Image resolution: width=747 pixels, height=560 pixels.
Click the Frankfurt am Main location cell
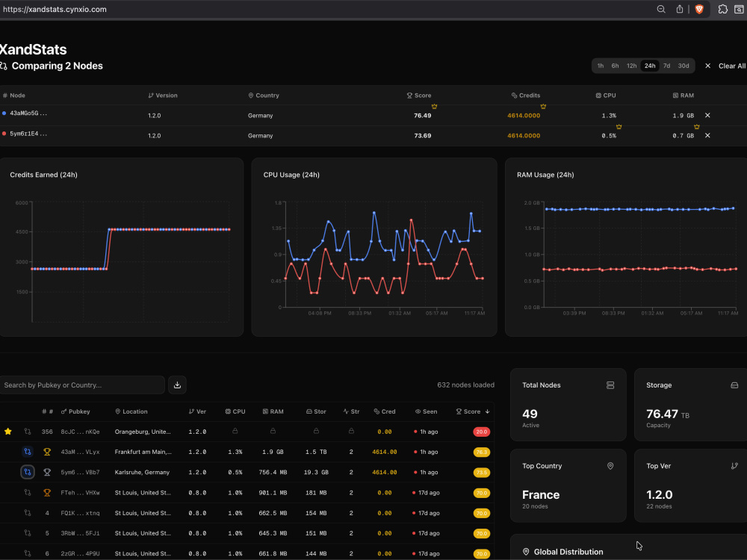143,452
